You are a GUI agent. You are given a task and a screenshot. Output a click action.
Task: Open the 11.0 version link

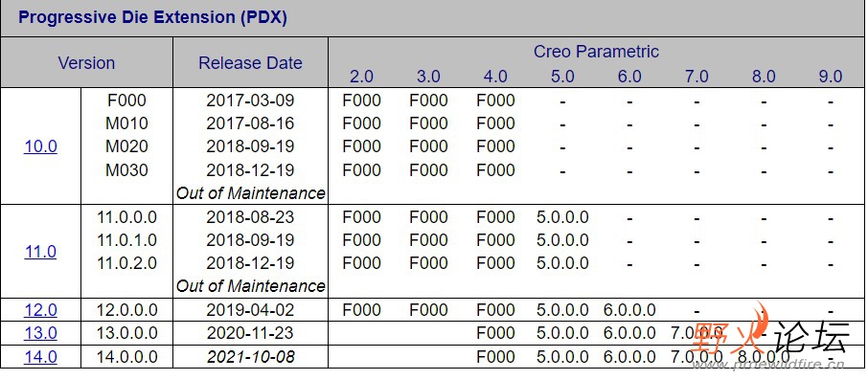coord(40,252)
